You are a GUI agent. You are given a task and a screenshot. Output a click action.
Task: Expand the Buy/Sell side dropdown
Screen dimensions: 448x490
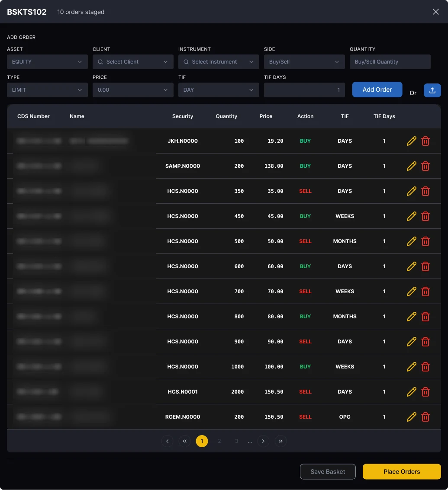pos(304,62)
